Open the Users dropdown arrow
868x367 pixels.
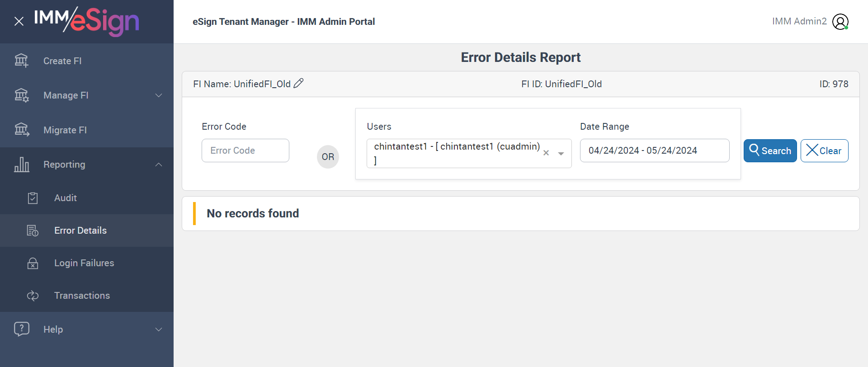point(561,154)
